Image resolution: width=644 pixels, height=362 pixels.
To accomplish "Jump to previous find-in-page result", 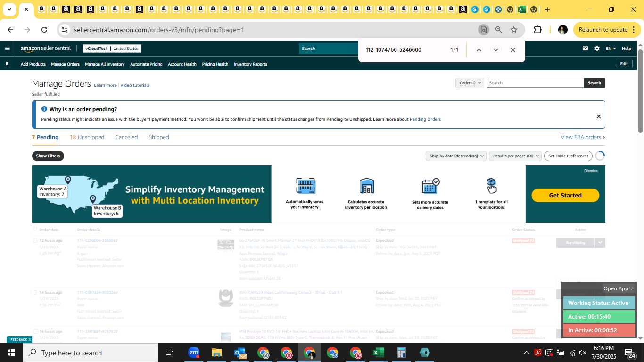I will point(479,50).
